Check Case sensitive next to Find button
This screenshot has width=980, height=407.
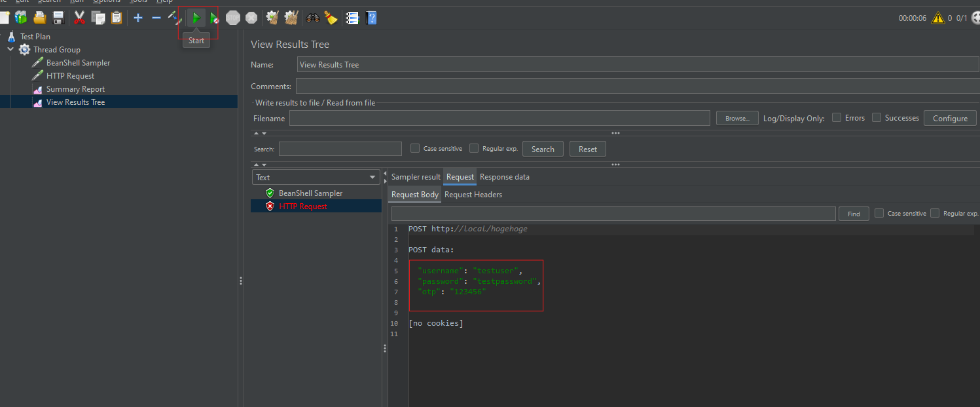pyautogui.click(x=879, y=213)
